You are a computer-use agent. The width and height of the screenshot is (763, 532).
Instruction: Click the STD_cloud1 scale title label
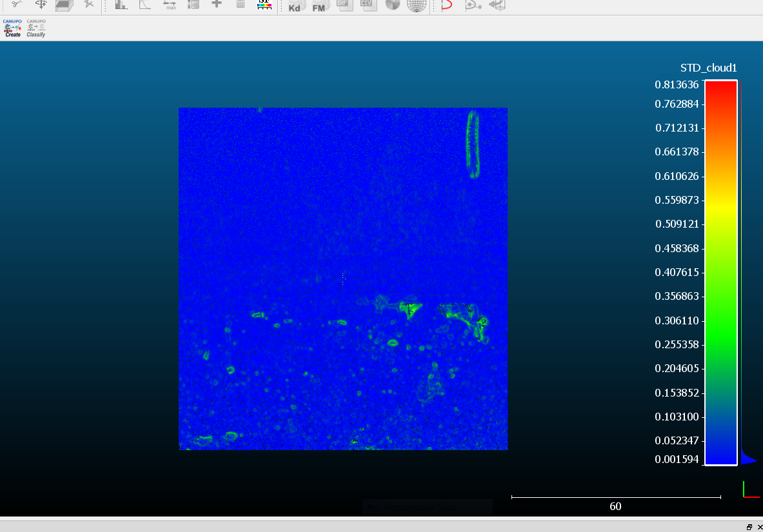(708, 68)
